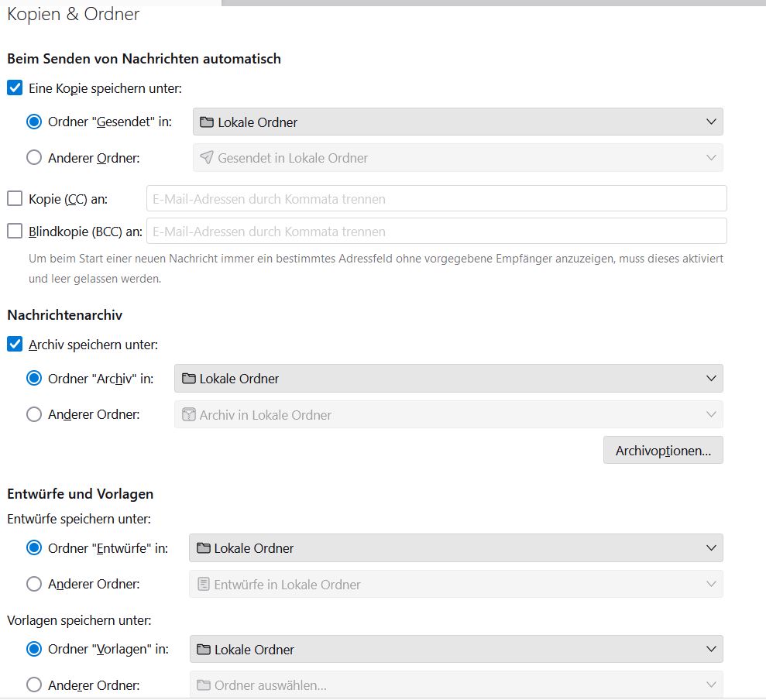This screenshot has height=700, width=766.
Task: Uncheck "Archiv speichern unter" checkbox
Action: pos(15,345)
